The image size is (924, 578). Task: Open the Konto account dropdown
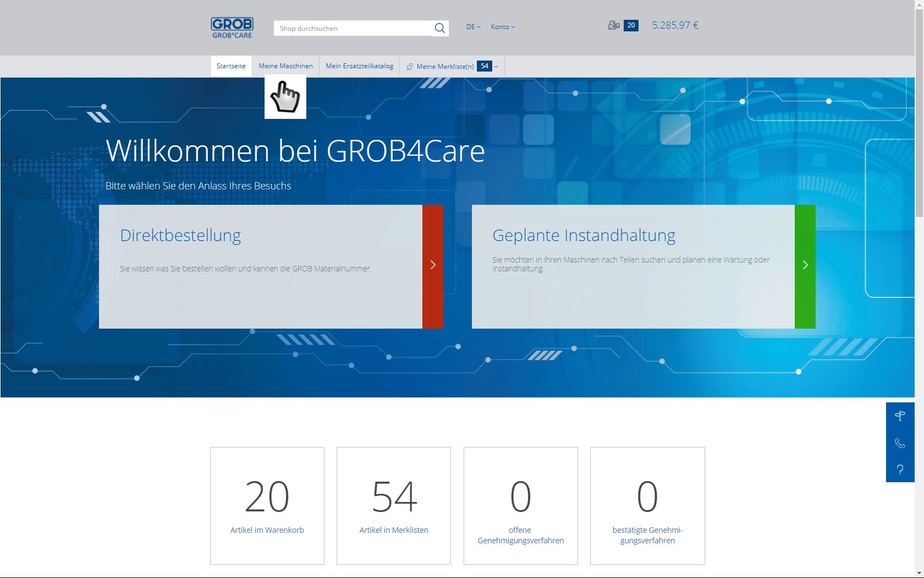(503, 27)
